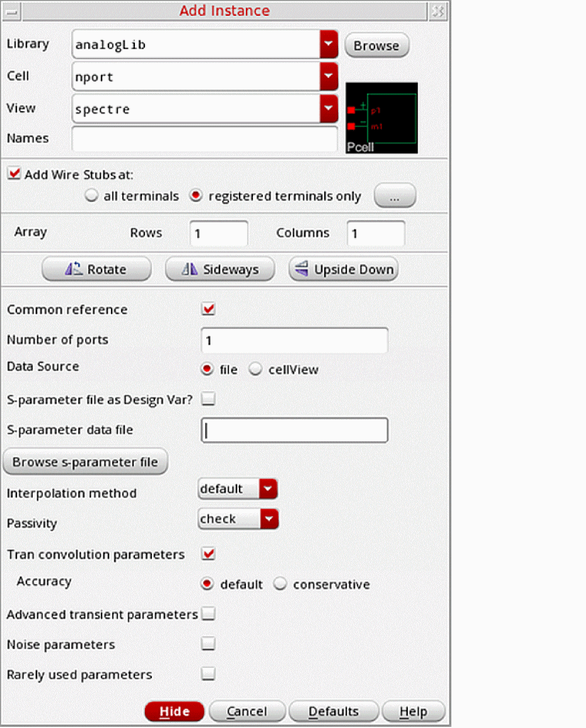
Task: Disable the Add Wire Stubs checkbox
Action: pyautogui.click(x=14, y=174)
